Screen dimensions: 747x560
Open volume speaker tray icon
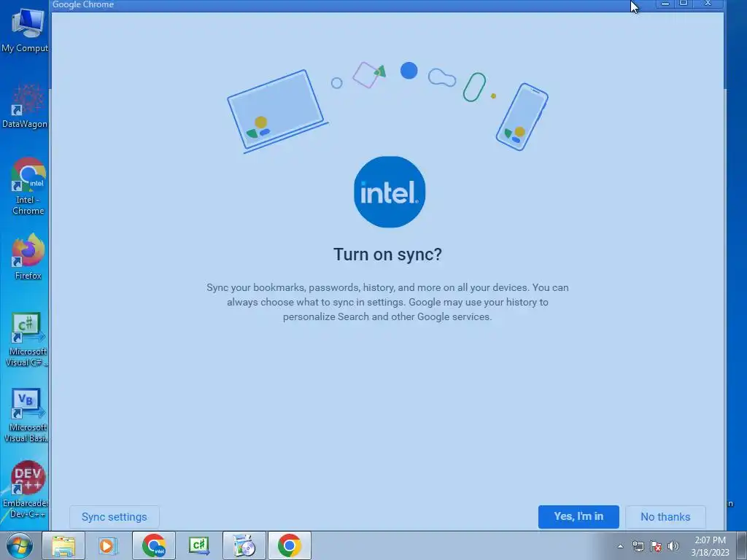pos(673,546)
